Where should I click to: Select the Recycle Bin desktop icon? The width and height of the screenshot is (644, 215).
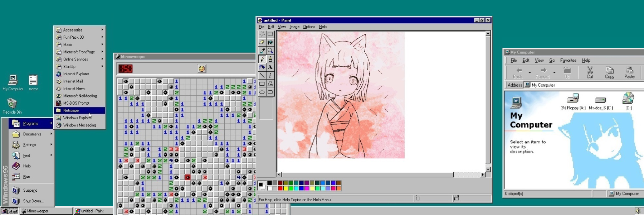(x=12, y=106)
